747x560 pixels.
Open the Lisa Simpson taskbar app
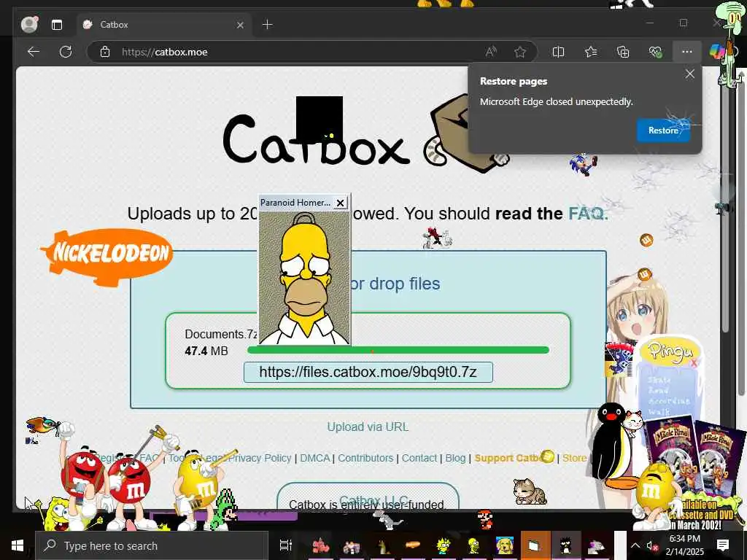pyautogui.click(x=444, y=545)
